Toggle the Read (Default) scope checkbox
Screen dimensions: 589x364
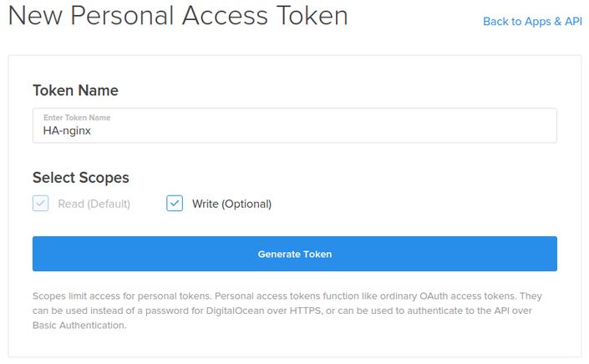(x=41, y=203)
